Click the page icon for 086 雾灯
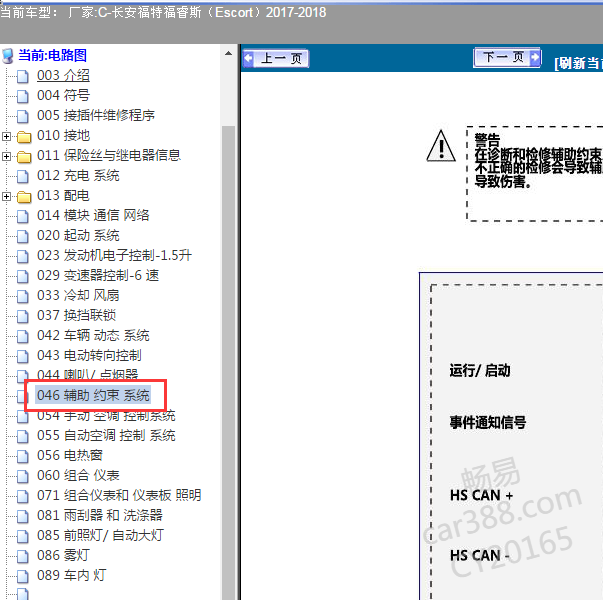Screen dimensions: 603x600 point(23,556)
